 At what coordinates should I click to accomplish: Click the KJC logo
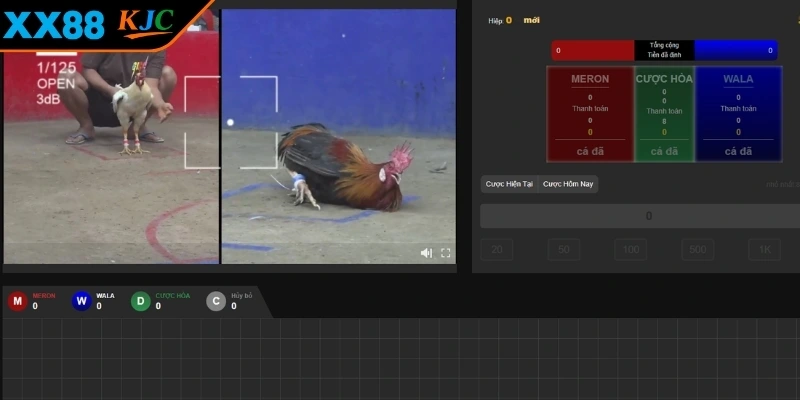click(146, 21)
